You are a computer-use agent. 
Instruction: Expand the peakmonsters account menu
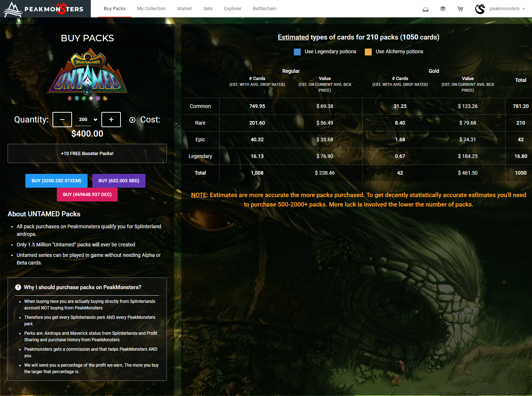pos(507,9)
